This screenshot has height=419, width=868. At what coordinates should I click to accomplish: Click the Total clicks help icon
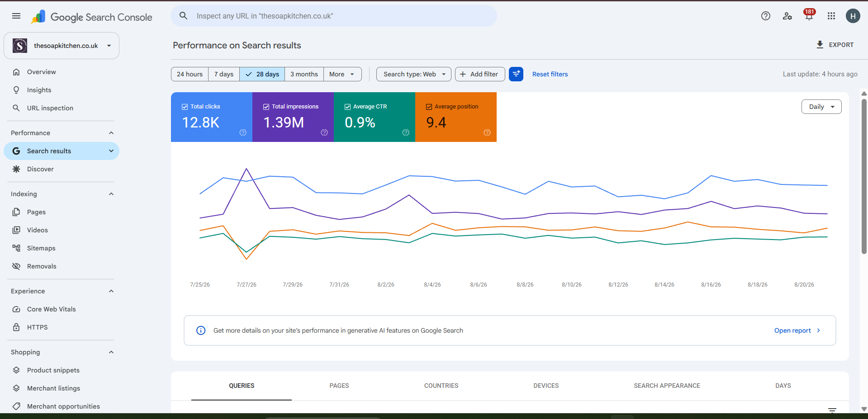(243, 132)
